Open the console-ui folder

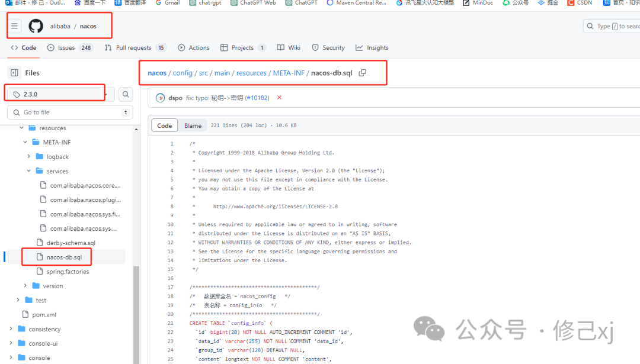tap(43, 343)
